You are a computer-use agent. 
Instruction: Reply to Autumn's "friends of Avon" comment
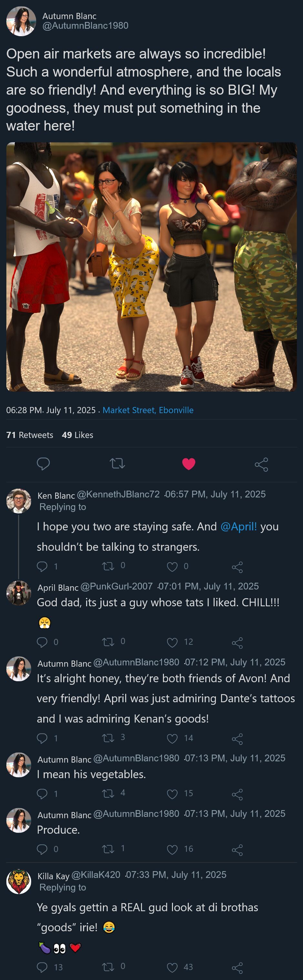tap(42, 738)
